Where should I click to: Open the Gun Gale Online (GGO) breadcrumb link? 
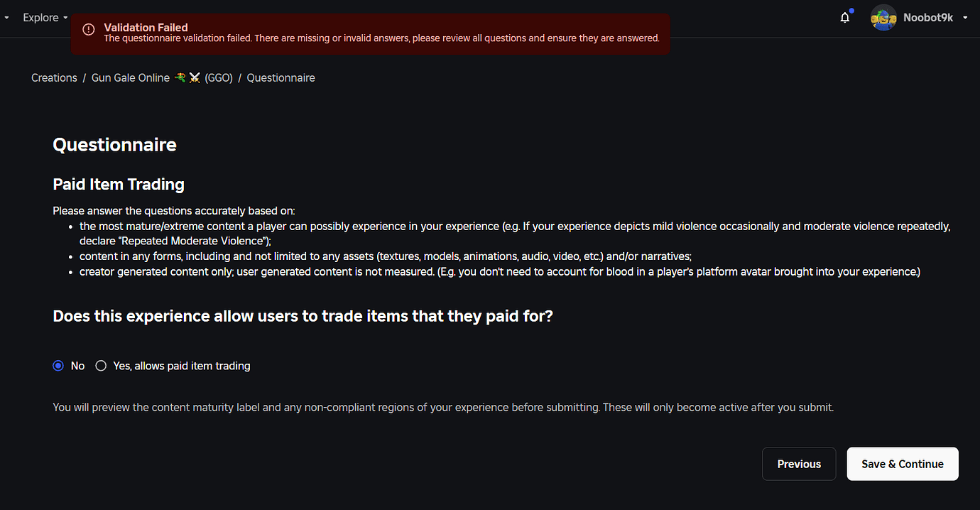[x=131, y=77]
